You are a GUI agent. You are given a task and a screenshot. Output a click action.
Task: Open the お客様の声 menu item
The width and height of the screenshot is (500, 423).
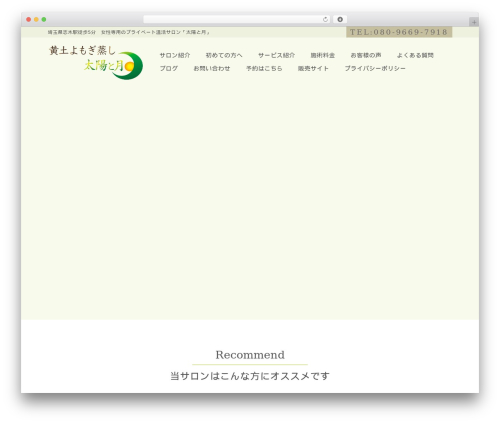[x=366, y=55]
